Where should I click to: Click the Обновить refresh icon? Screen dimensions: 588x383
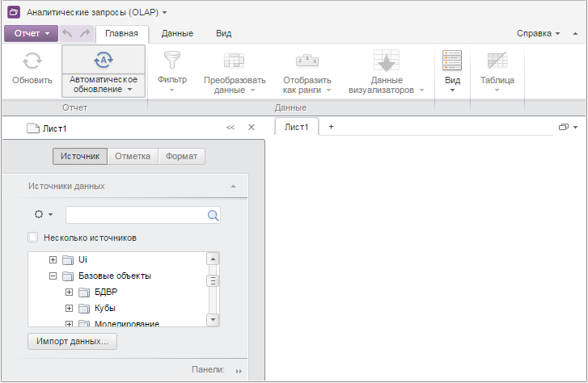(x=32, y=61)
